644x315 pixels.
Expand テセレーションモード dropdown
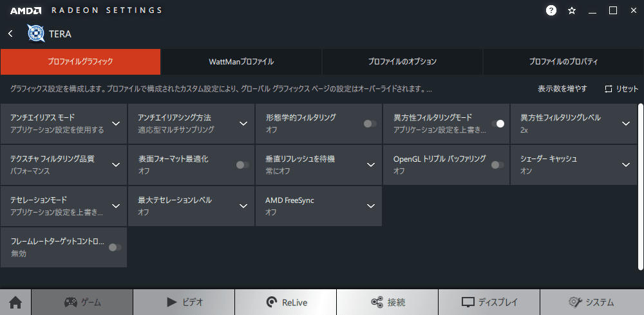pos(116,205)
